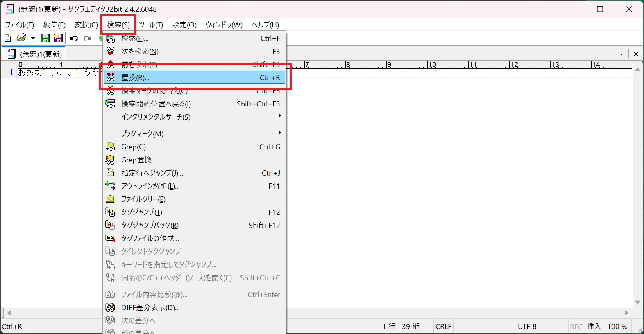644x334 pixels.
Task: Toggle the 挿入 insert mode indicator
Action: pos(594,327)
